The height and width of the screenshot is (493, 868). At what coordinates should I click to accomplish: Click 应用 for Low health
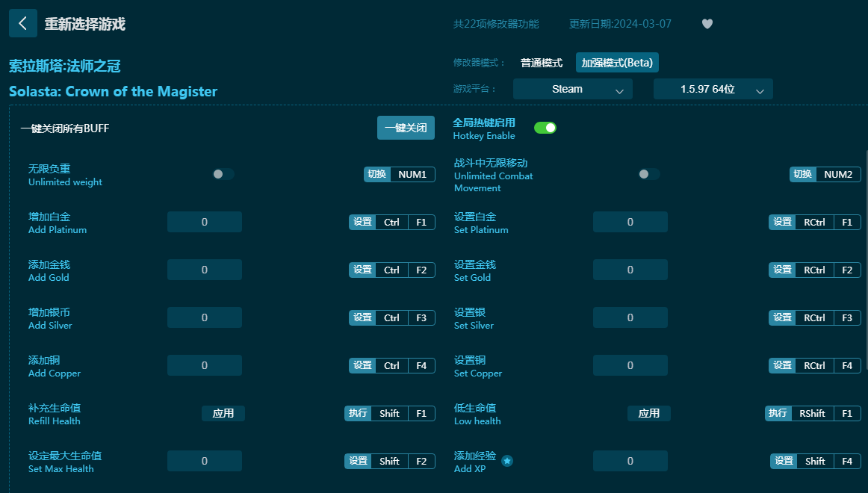tap(649, 413)
